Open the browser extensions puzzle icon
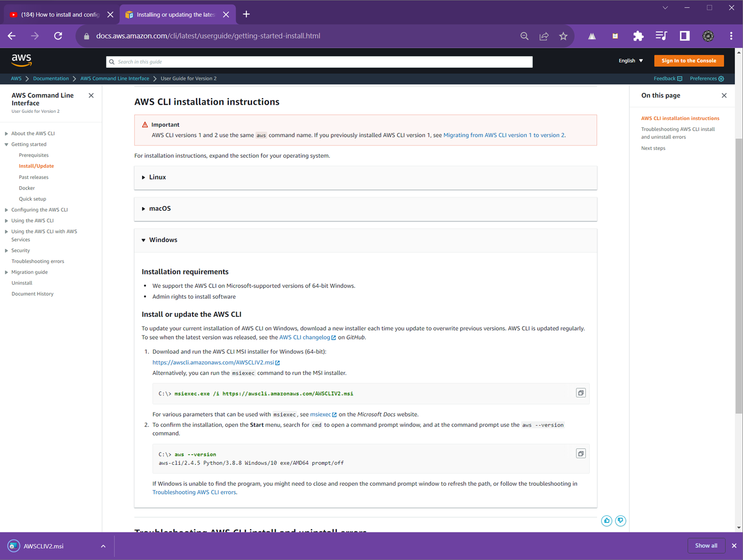The image size is (743, 560). tap(638, 36)
